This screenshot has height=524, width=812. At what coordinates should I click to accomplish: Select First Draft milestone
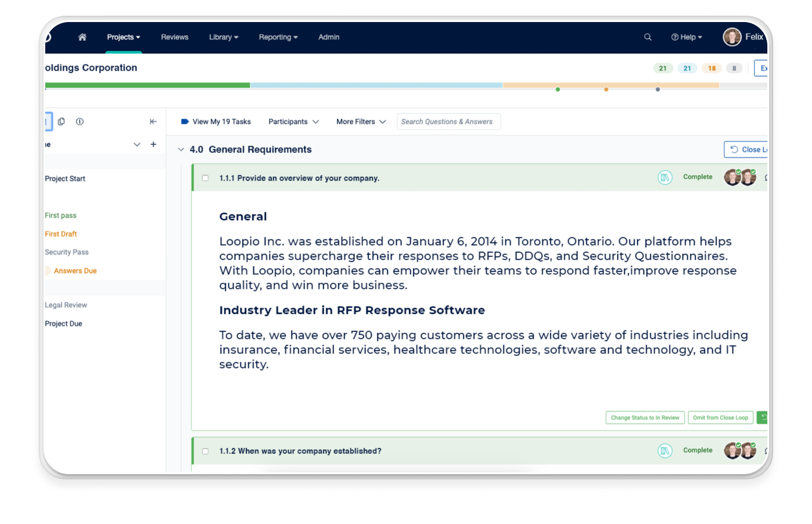point(61,234)
